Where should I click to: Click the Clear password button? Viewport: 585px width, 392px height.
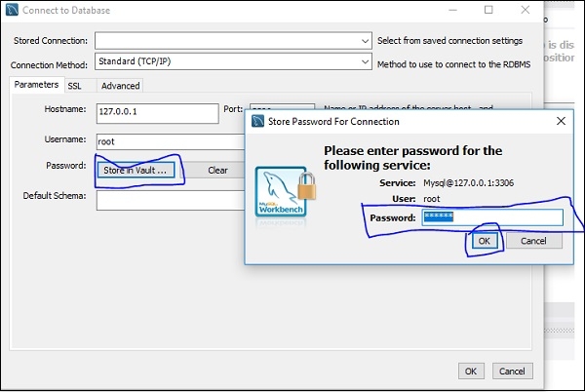[x=217, y=170]
